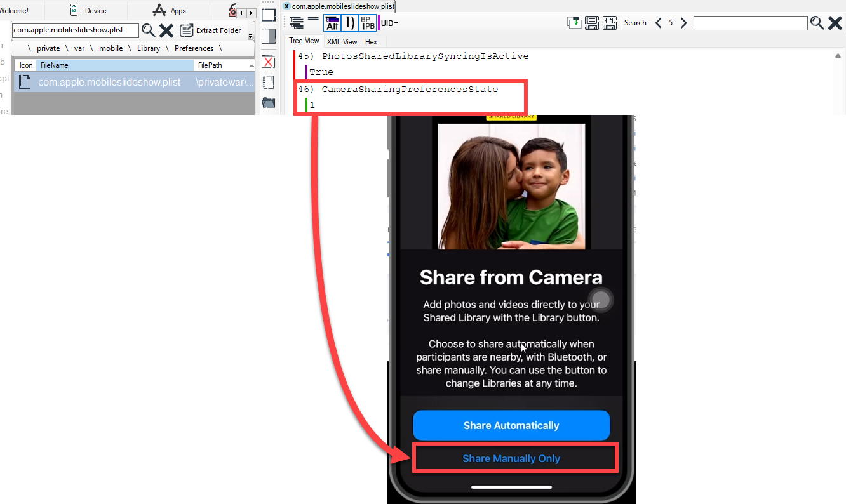Click the export with green arrow icon
This screenshot has width=846, height=504.
coord(574,23)
